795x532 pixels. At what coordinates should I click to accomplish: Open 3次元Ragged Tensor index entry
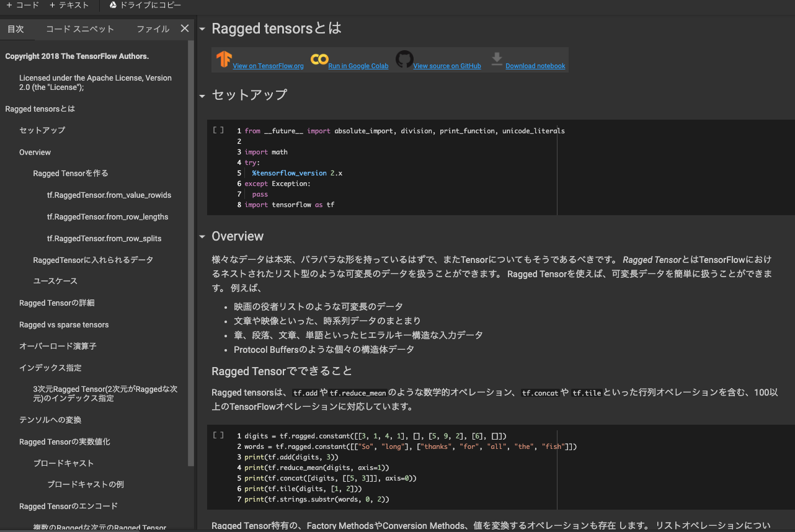[105, 394]
